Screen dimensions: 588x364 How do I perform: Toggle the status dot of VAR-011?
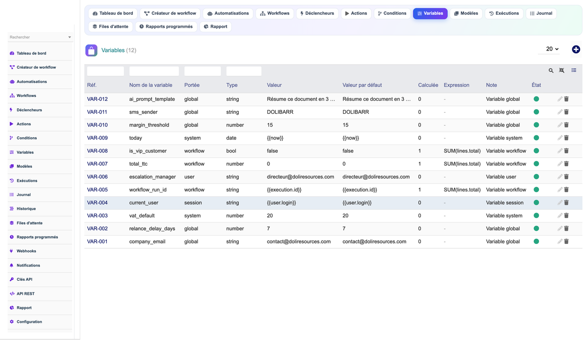tap(536, 112)
